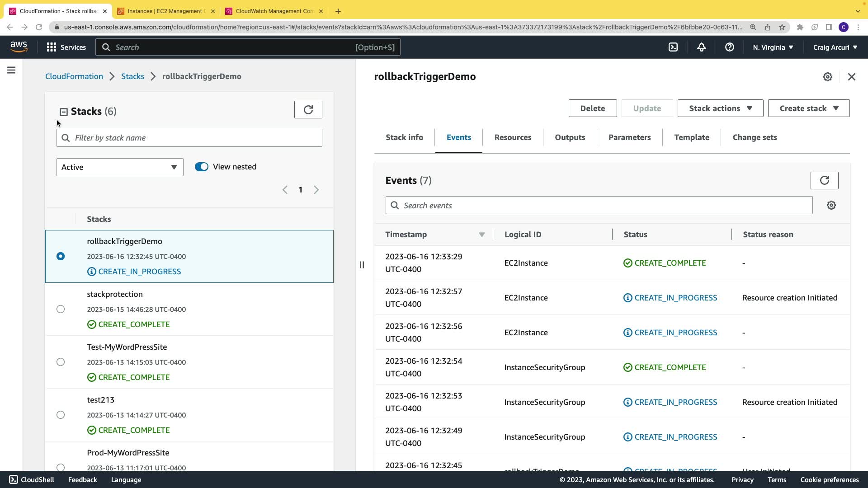Select the test213 stack radio button
This screenshot has height=488, width=868.
click(61, 415)
